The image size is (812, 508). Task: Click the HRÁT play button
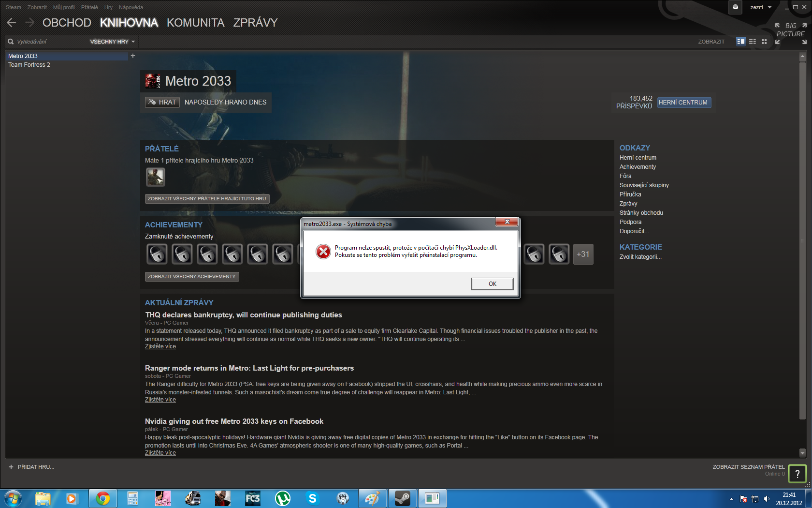(162, 102)
